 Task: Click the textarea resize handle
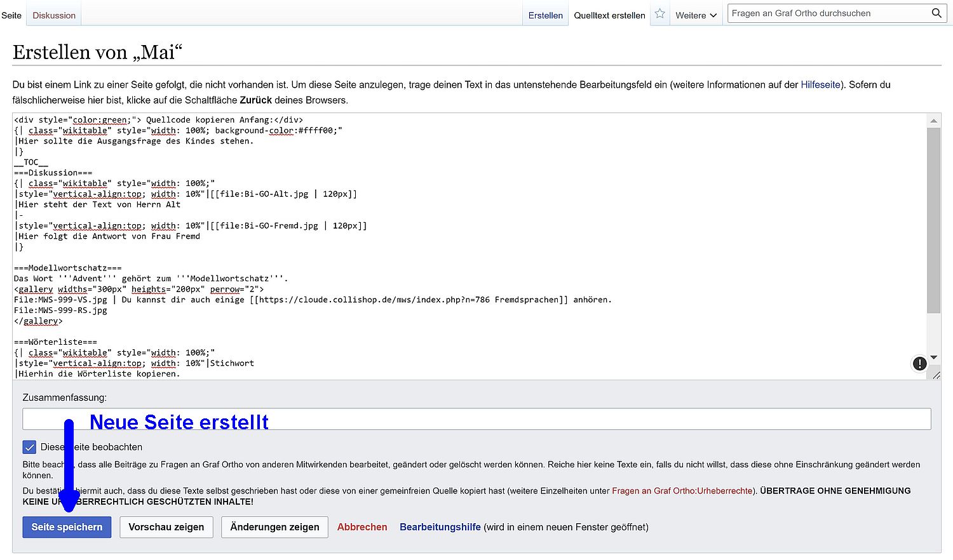click(936, 375)
